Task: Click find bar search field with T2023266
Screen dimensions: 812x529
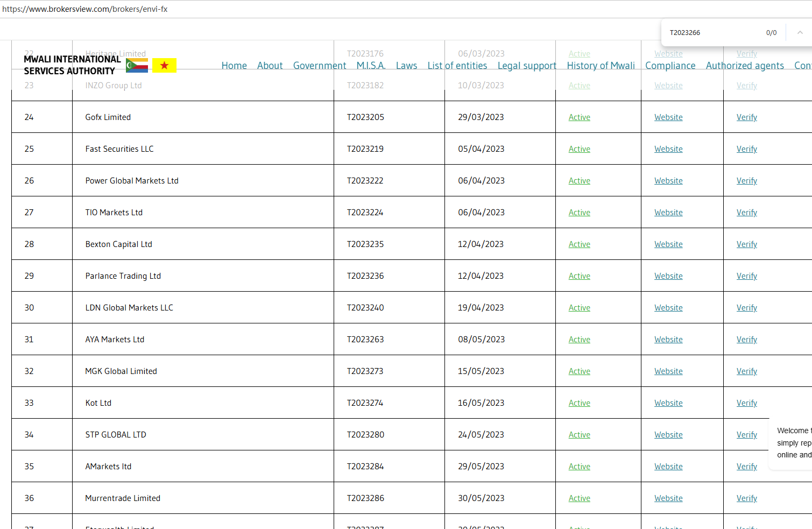Action: coord(710,33)
